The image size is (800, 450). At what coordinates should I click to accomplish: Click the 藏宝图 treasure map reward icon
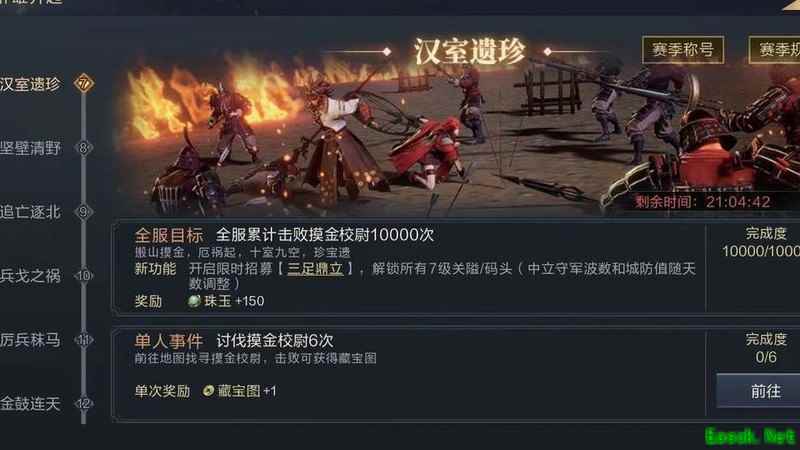208,391
